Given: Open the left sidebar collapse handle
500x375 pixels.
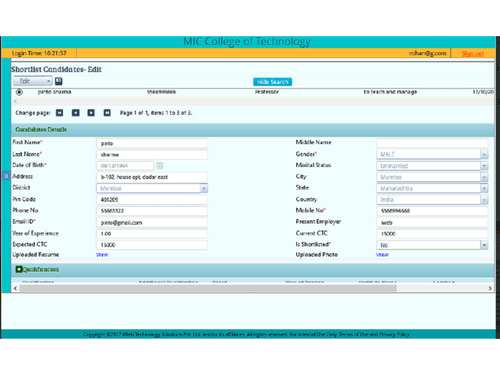Looking at the screenshot, I should 6,176.
